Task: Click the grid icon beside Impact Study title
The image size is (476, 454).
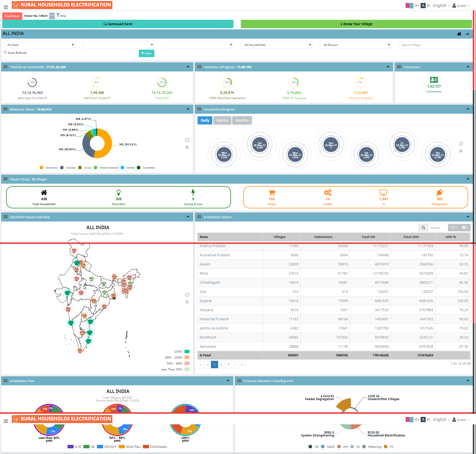Action: [5, 179]
